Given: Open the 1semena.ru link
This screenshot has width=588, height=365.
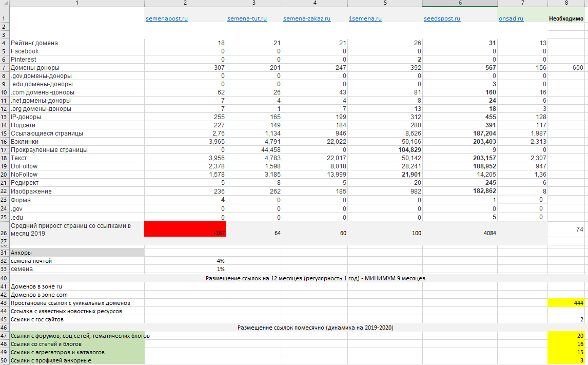Looking at the screenshot, I should click(x=365, y=18).
